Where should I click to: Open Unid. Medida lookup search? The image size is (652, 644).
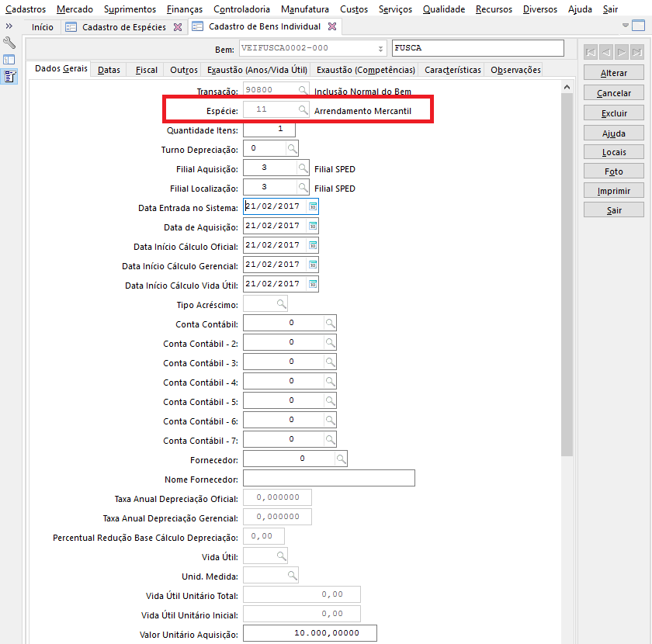293,576
